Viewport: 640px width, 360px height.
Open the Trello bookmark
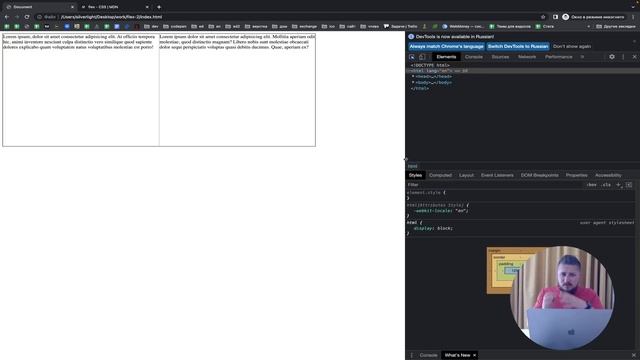pos(400,26)
